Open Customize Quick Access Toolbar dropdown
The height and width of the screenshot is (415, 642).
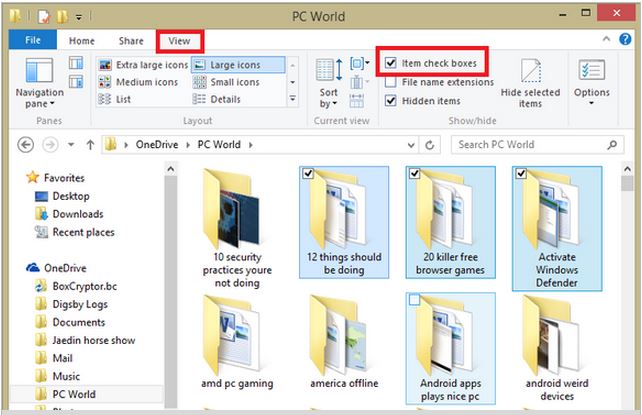pyautogui.click(x=79, y=17)
